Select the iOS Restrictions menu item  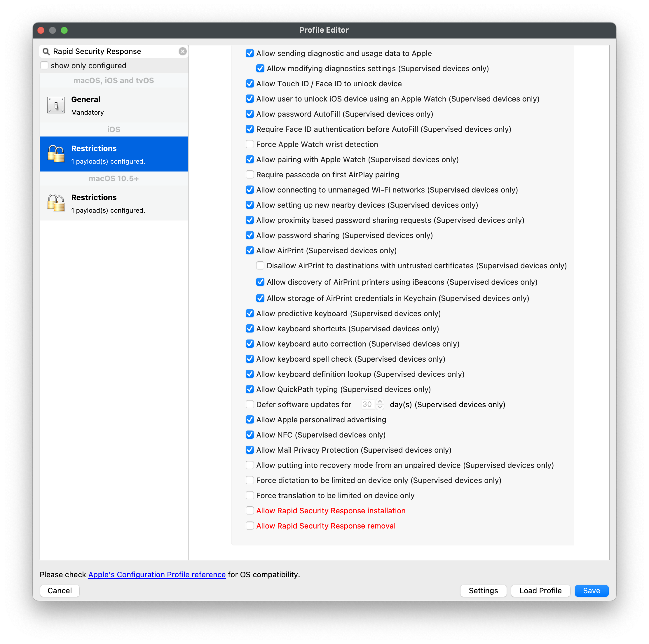[114, 153]
